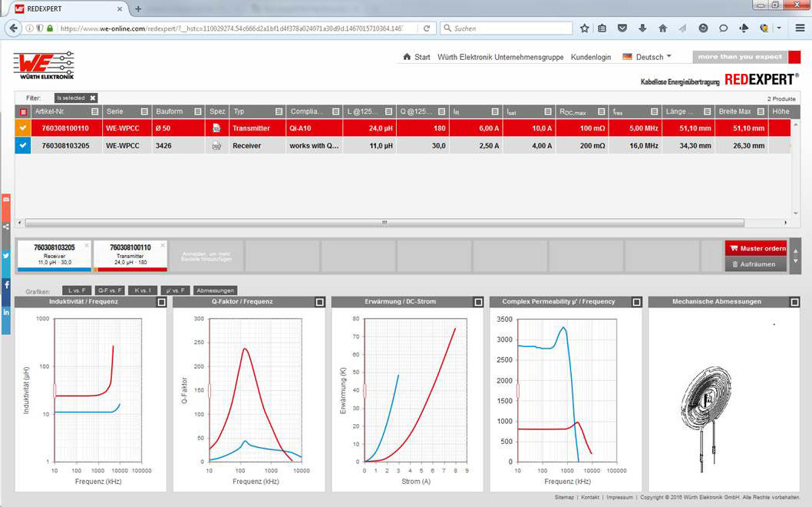Click the 'Muster ordern' button
Screen dimensions: 812x507
point(756,249)
